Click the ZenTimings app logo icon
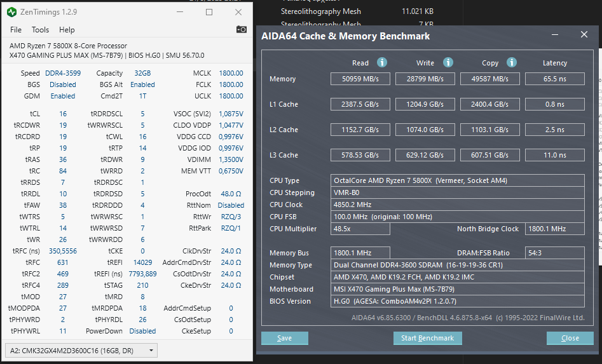The width and height of the screenshot is (602, 364). click(x=12, y=12)
